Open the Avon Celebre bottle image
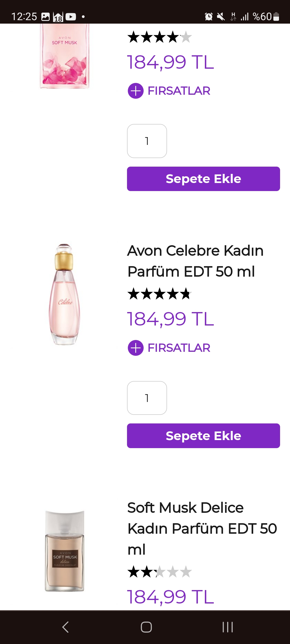Image resolution: width=290 pixels, height=644 pixels. (x=64, y=294)
